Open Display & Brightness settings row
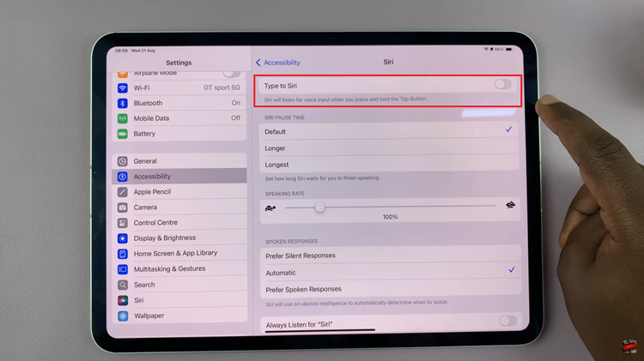Image resolution: width=644 pixels, height=361 pixels. 179,238
